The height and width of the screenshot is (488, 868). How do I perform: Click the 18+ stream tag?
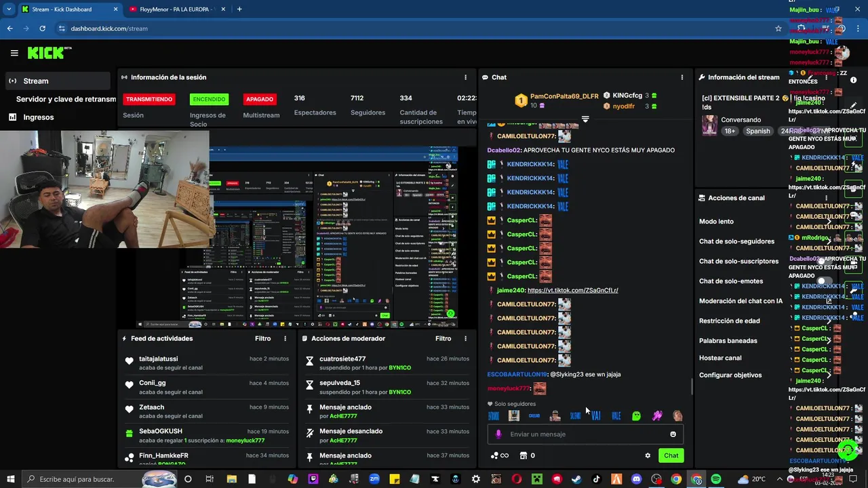click(x=730, y=131)
